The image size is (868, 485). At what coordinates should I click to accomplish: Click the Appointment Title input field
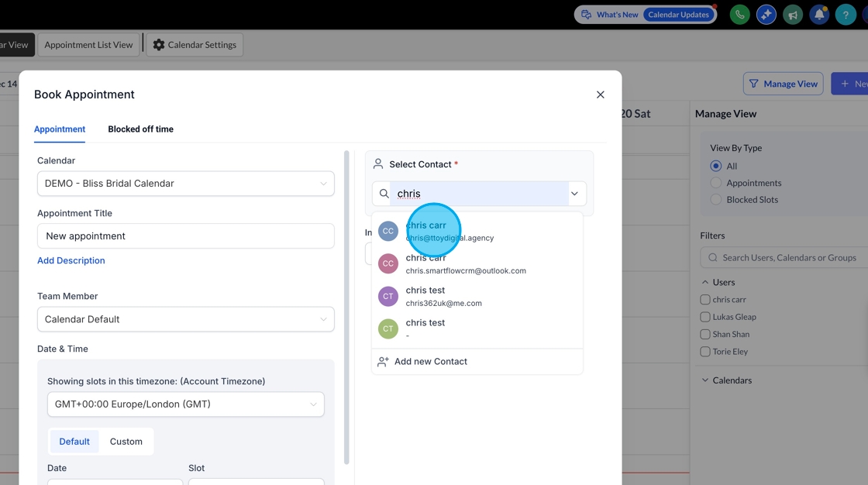tap(185, 236)
